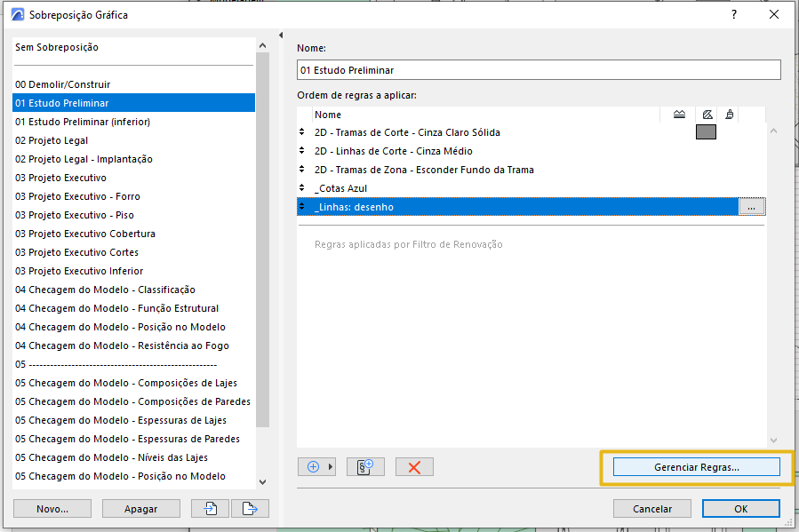Screen dimensions: 799x532
Task: Click the import combination icon
Action: tap(210, 509)
